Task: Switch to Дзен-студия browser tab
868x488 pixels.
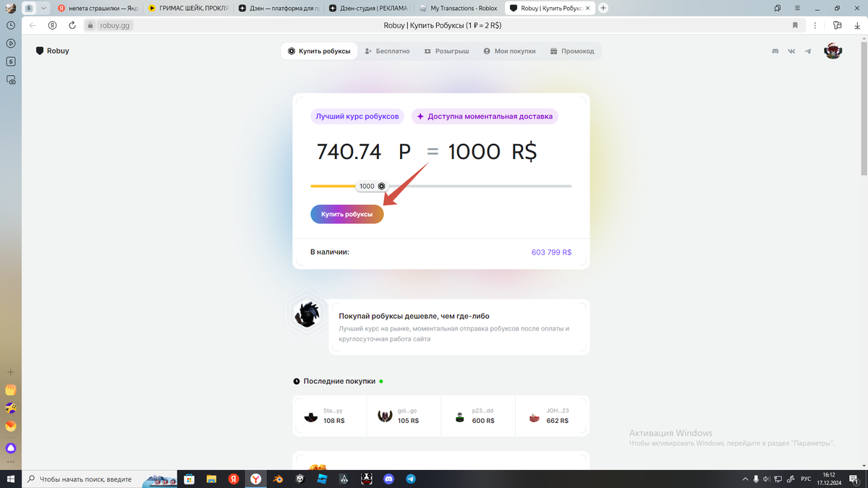Action: coord(368,8)
